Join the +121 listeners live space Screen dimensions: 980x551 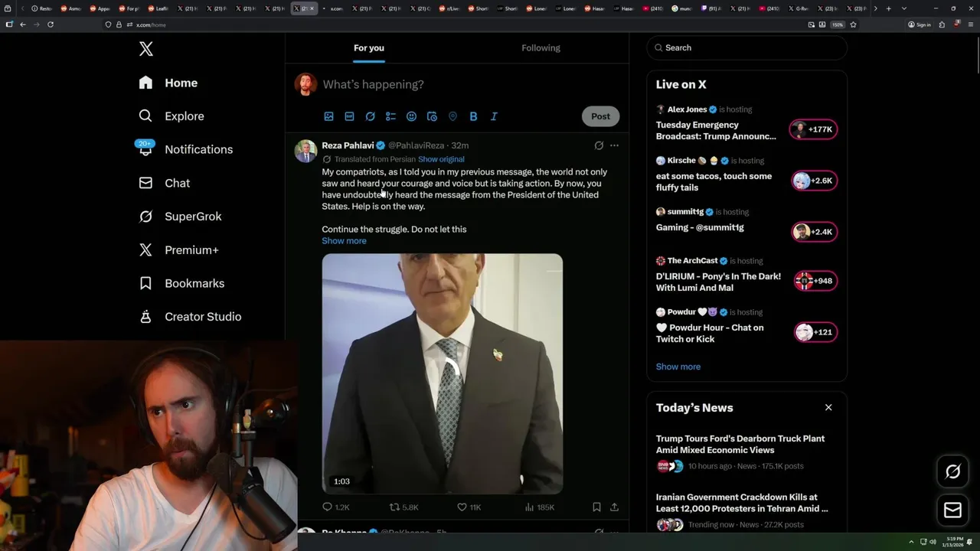click(x=815, y=332)
